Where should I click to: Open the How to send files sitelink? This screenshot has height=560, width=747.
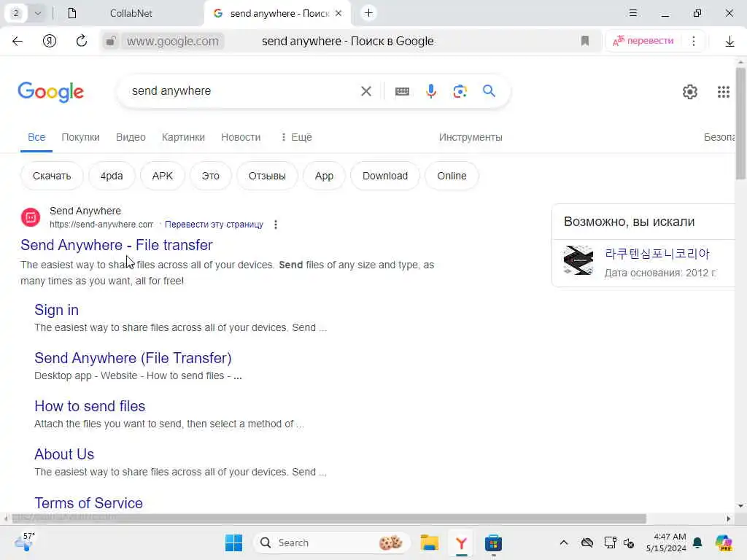pos(90,405)
